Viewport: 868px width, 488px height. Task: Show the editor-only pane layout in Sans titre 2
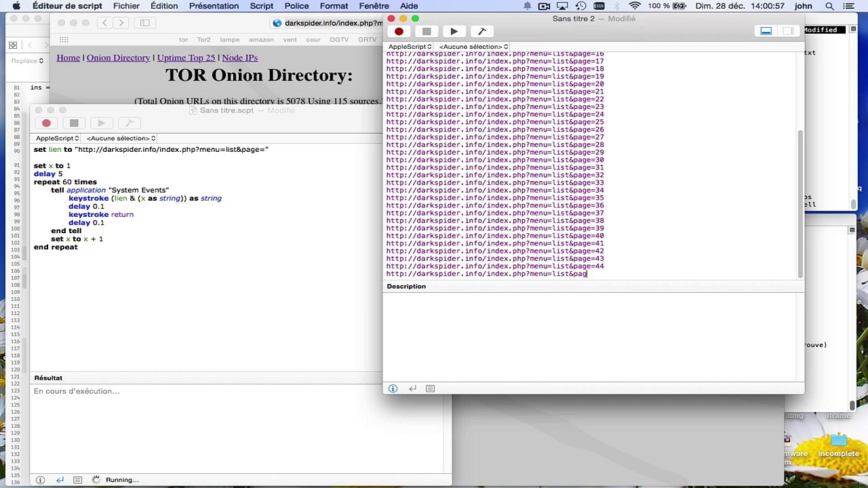click(766, 31)
